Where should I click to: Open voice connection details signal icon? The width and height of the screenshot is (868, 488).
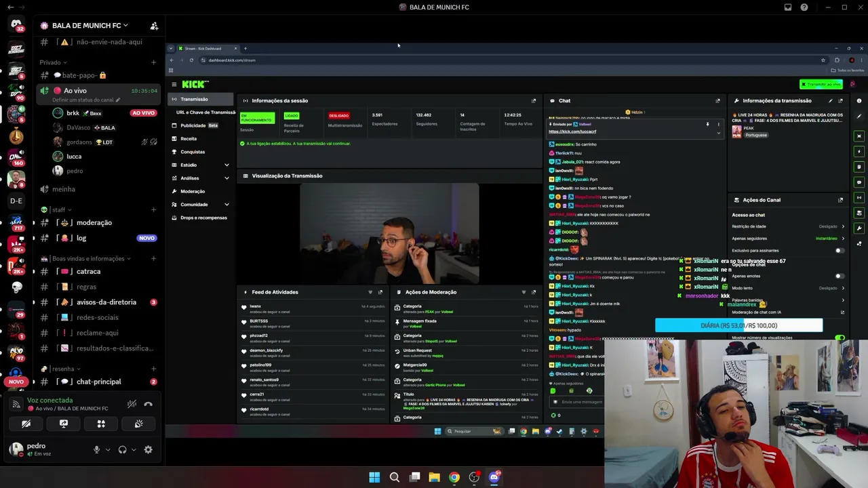[16, 404]
